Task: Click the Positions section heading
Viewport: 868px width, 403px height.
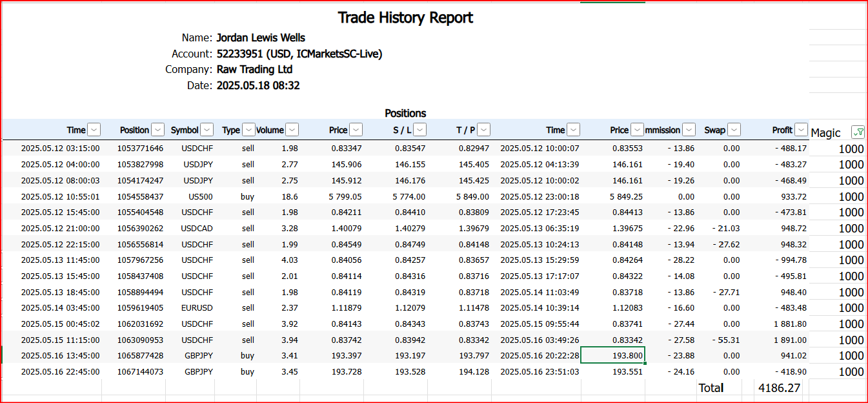Action: (405, 113)
